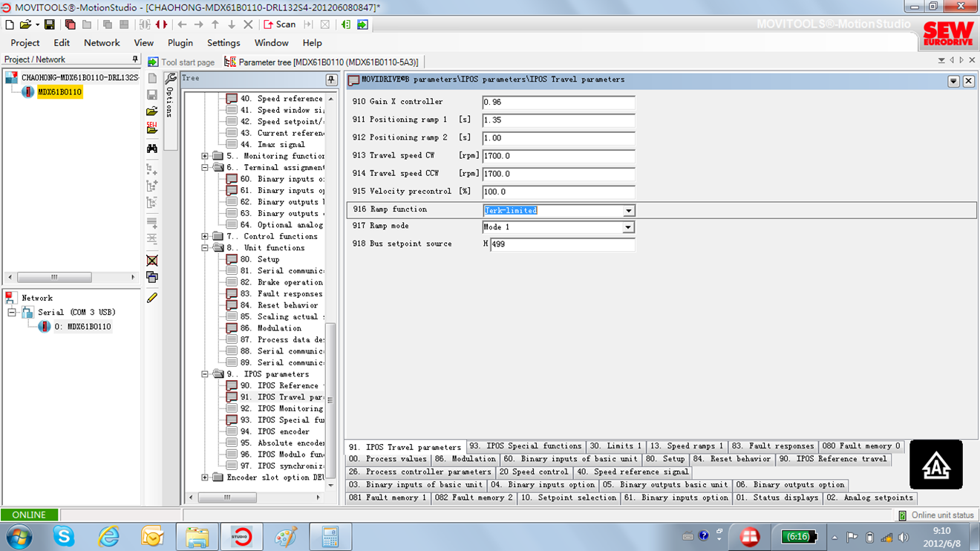The width and height of the screenshot is (980, 551).
Task: Click the yellow pencil icon in side toolbar
Action: coord(152,298)
